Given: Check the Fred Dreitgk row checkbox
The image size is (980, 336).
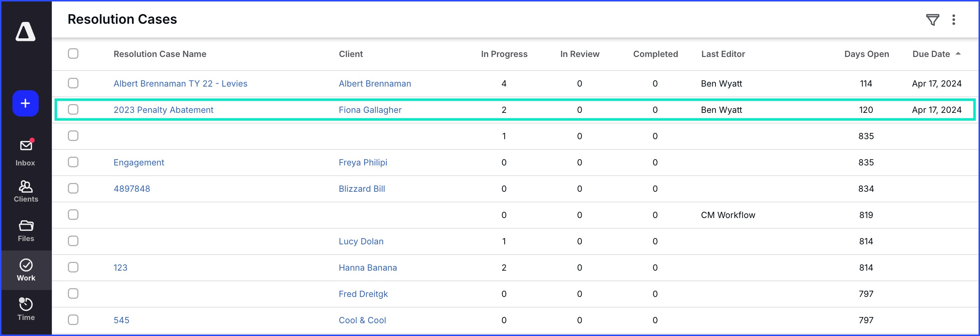Looking at the screenshot, I should (73, 294).
